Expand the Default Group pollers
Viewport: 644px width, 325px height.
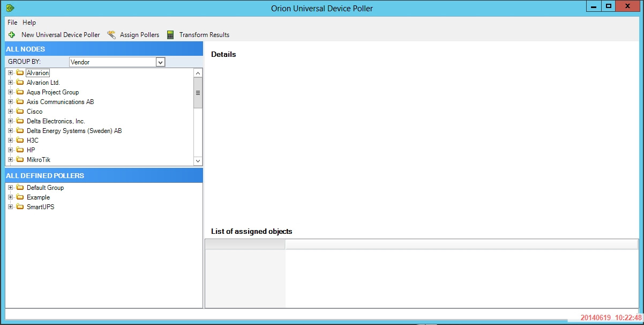tap(10, 188)
